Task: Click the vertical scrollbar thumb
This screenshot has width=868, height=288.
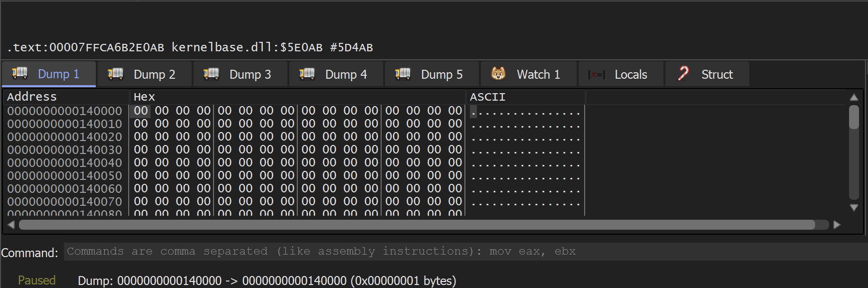Action: point(854,117)
